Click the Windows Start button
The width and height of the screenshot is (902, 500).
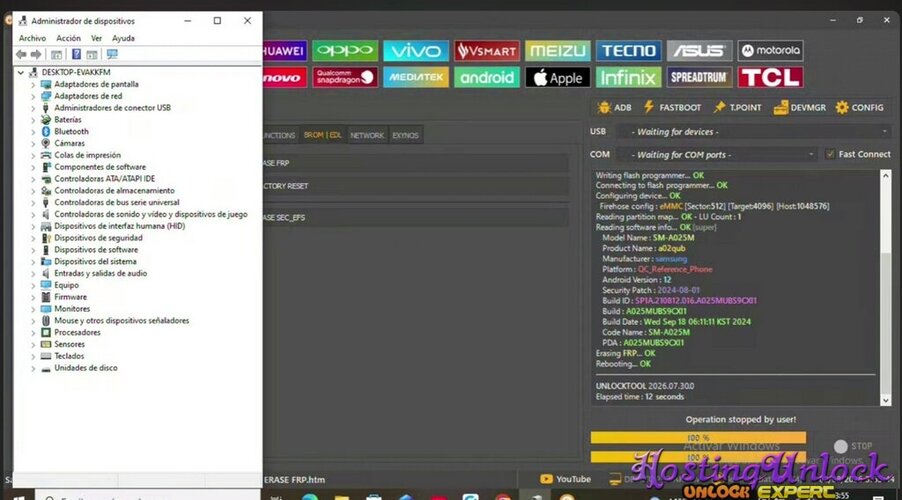[x=18, y=496]
